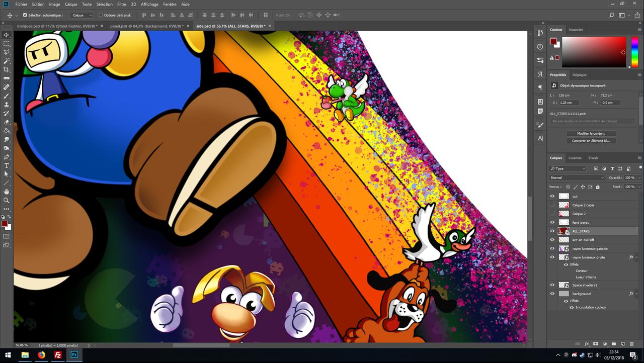Click the foreground color swatch in toolbar
The image size is (644, 363).
(5, 224)
